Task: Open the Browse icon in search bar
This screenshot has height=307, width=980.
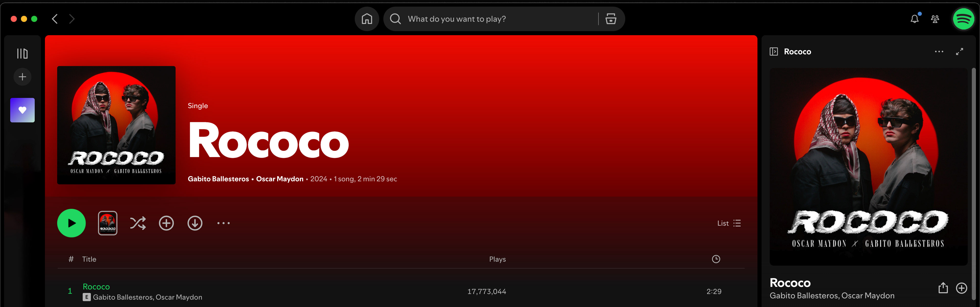Action: coord(611,19)
